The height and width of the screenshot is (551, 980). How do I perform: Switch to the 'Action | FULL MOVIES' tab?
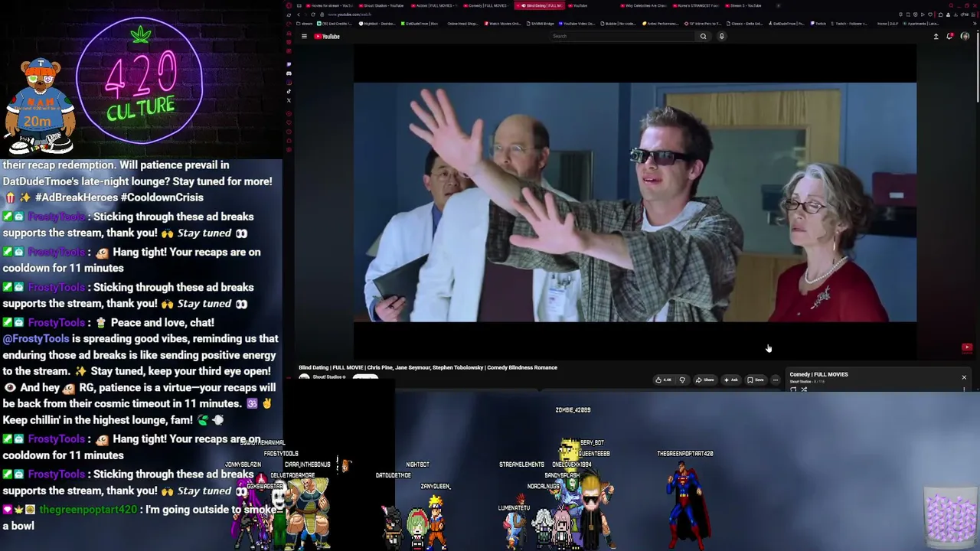pos(434,5)
